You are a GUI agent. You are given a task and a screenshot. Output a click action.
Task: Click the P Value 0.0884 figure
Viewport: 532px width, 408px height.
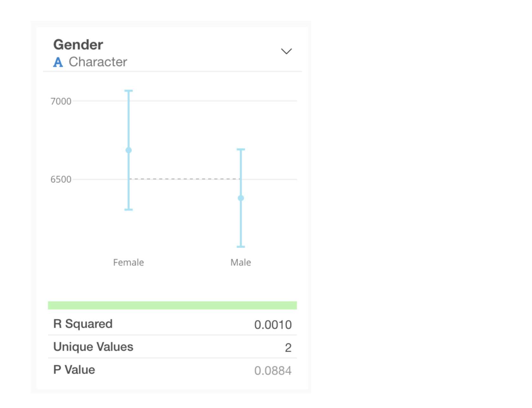[x=273, y=371]
